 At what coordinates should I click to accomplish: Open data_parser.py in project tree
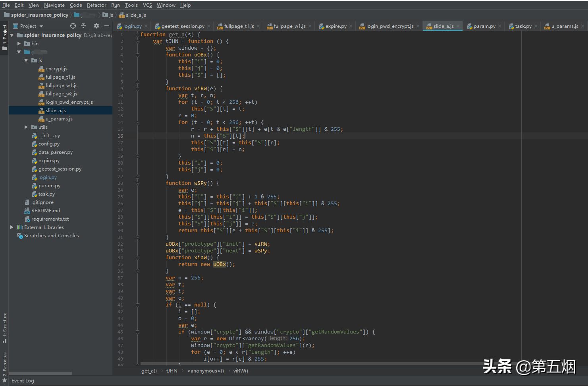coord(52,152)
